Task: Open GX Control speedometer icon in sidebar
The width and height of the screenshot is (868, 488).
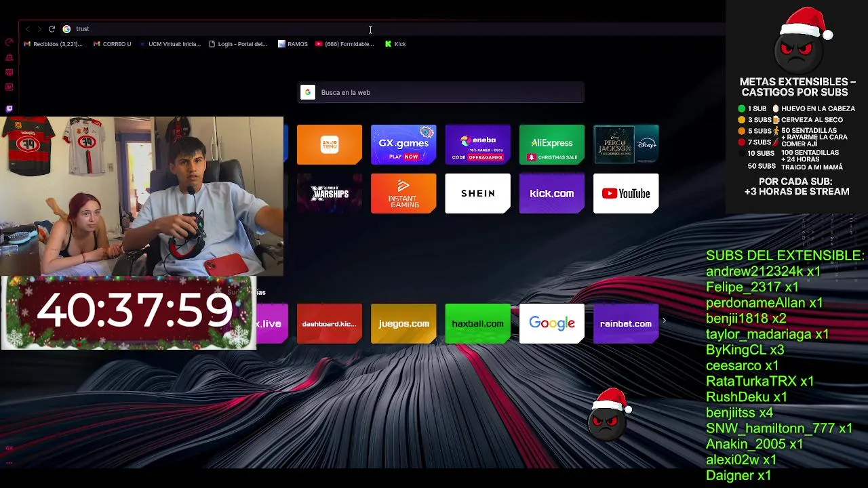Action: click(9, 43)
